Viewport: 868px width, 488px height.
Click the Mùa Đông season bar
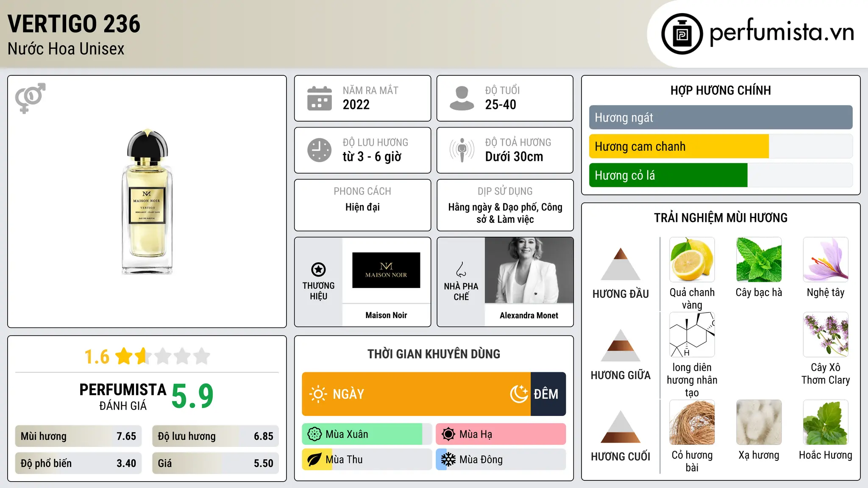pos(501,460)
